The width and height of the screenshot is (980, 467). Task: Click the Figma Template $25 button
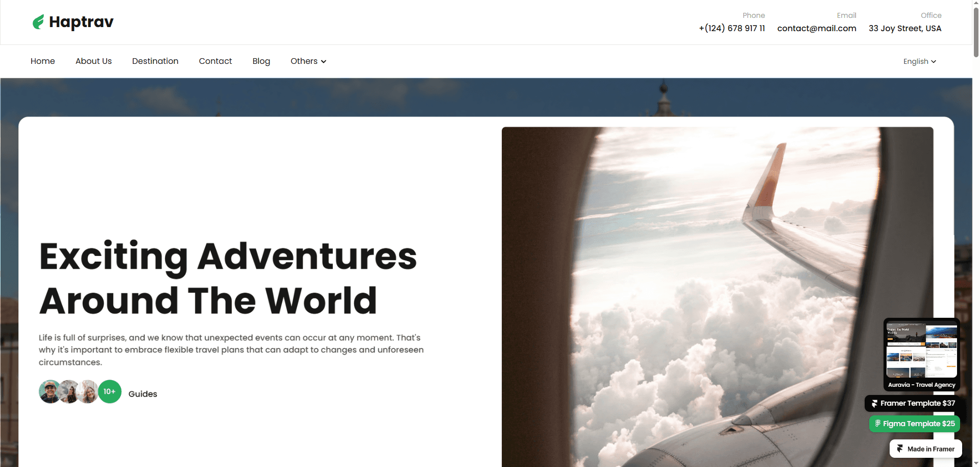coord(915,424)
